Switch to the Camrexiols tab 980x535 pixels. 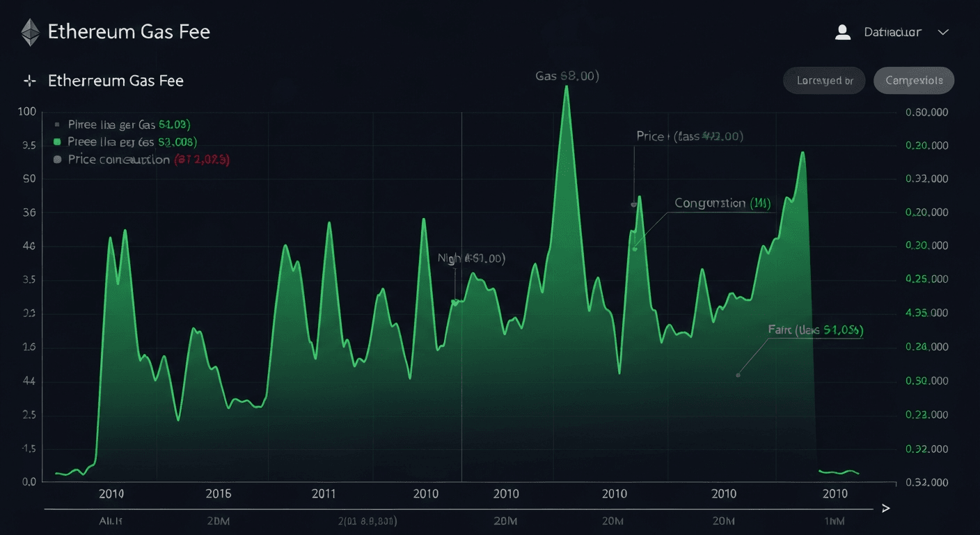tap(914, 80)
